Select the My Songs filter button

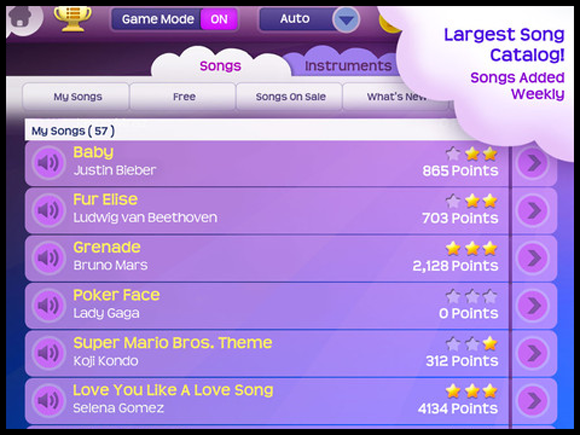[77, 97]
